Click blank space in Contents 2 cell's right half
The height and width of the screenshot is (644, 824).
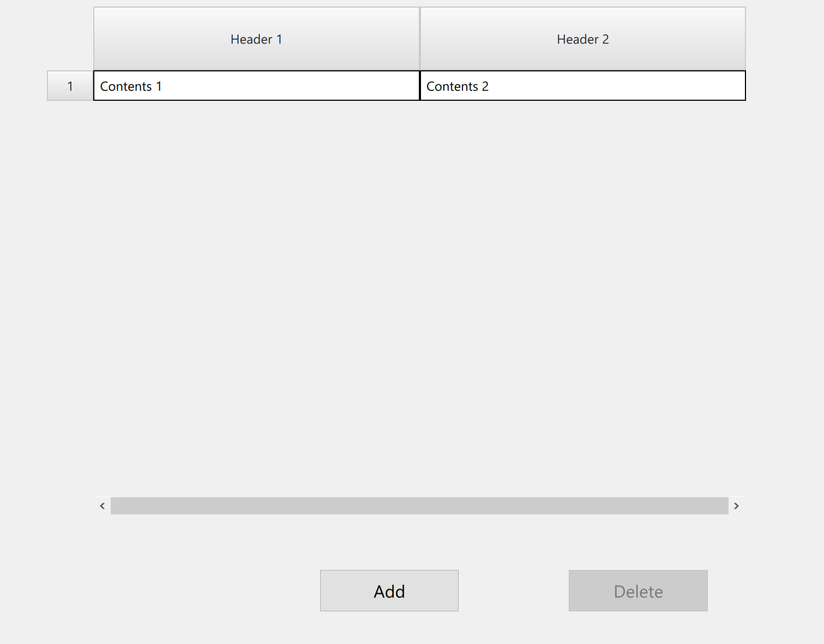click(x=665, y=86)
